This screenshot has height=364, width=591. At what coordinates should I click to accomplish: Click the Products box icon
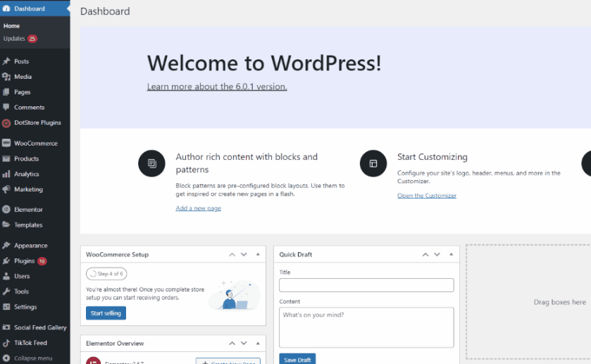[x=6, y=158]
